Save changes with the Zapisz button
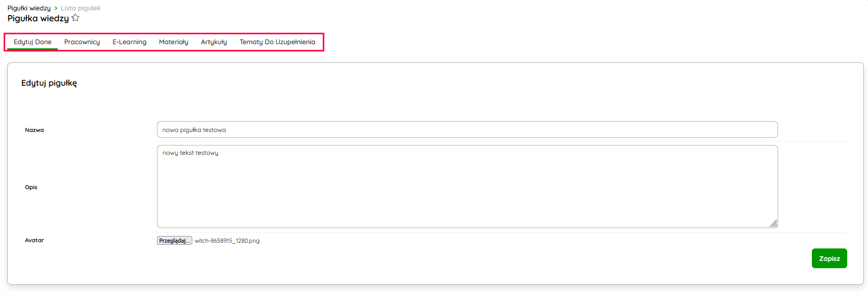Image resolution: width=868 pixels, height=303 pixels. tap(829, 258)
